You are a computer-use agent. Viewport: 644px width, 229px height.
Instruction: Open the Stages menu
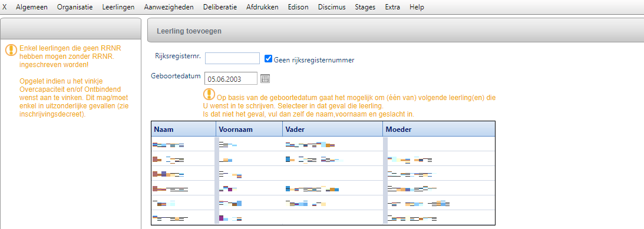pyautogui.click(x=365, y=7)
